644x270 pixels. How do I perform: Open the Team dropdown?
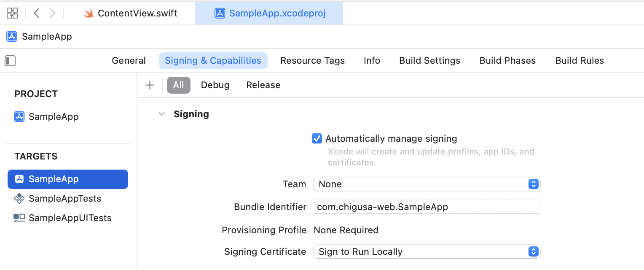427,184
